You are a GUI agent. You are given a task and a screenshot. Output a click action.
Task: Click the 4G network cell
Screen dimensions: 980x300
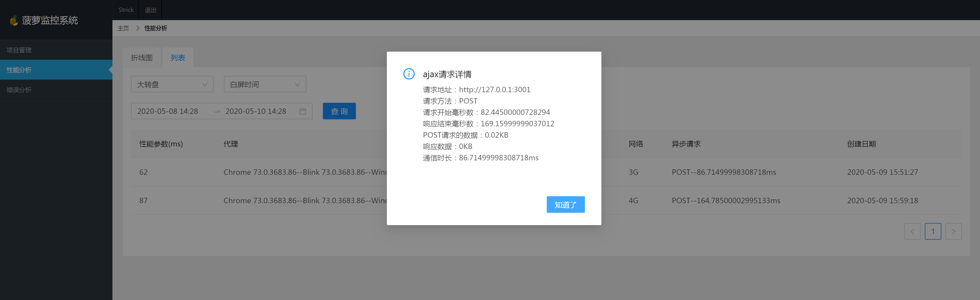pyautogui.click(x=633, y=200)
